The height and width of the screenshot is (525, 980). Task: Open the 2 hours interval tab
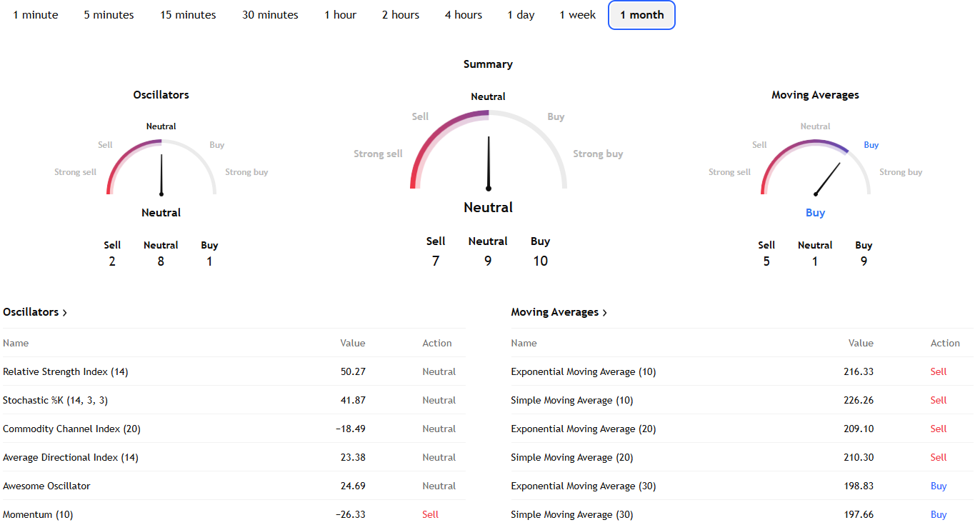coord(401,15)
